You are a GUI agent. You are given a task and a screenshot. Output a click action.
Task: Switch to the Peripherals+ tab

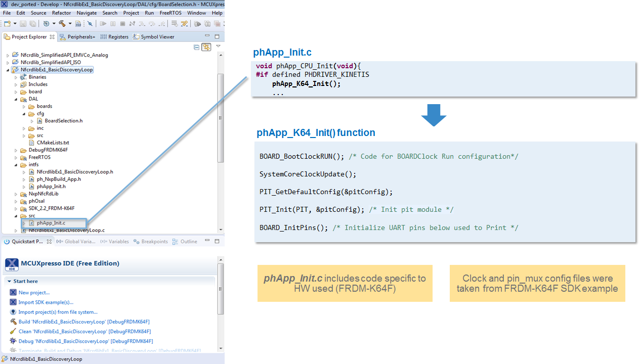pos(77,37)
